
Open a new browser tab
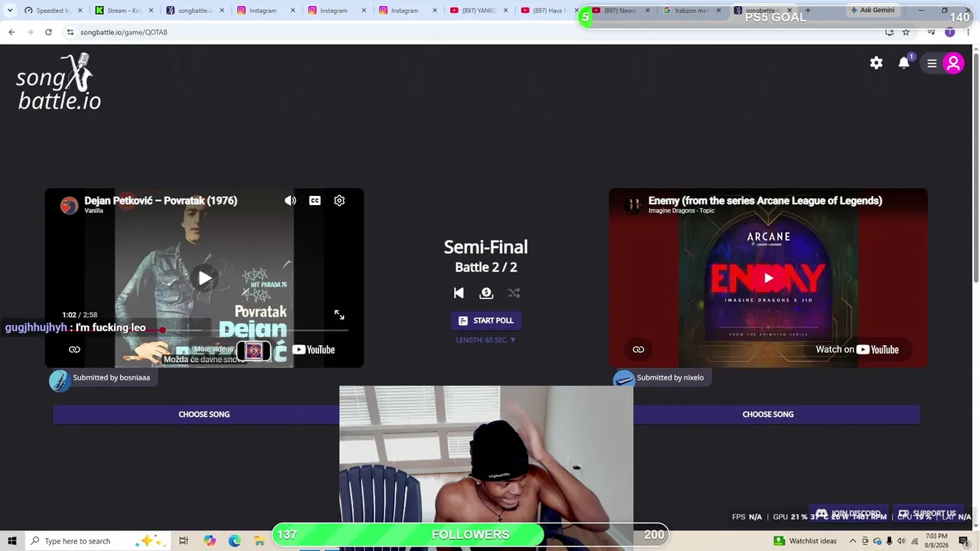pos(808,10)
